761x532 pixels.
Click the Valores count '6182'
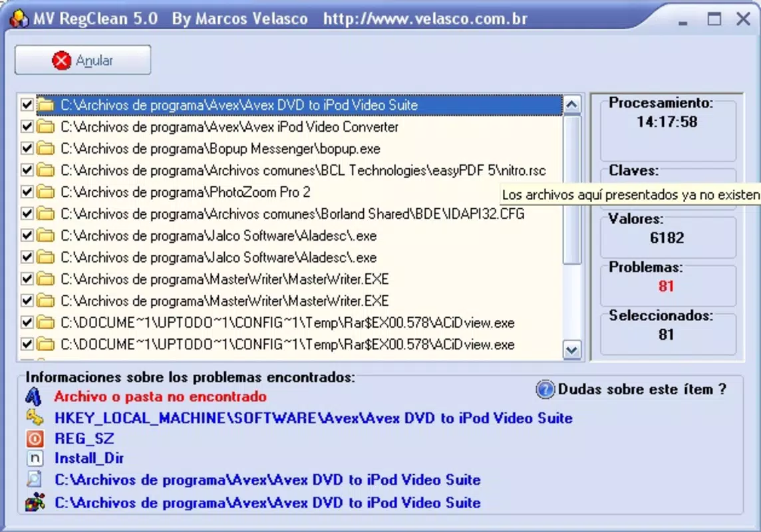coord(667,237)
